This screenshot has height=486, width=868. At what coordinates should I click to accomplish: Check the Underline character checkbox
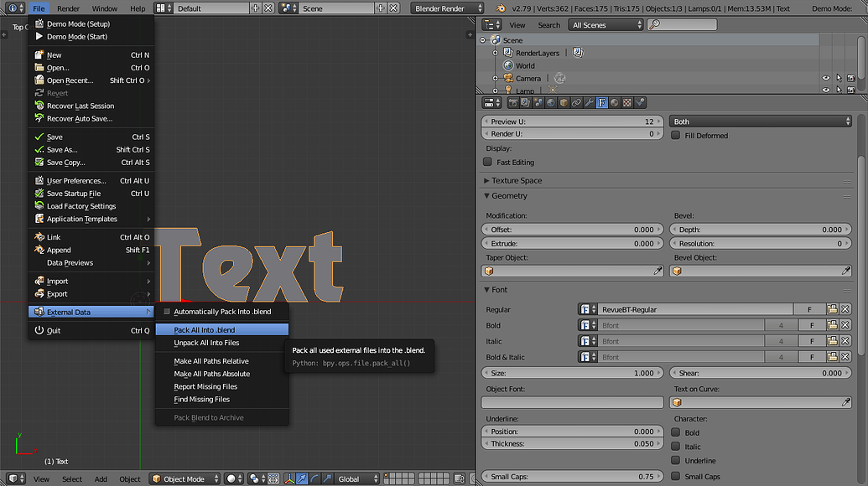coord(675,460)
